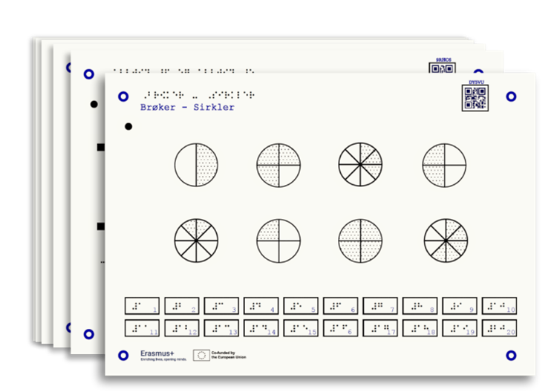Click front sheet's bottom-right blue ring marker
Viewport: 557px width, 392px height.
(511, 356)
